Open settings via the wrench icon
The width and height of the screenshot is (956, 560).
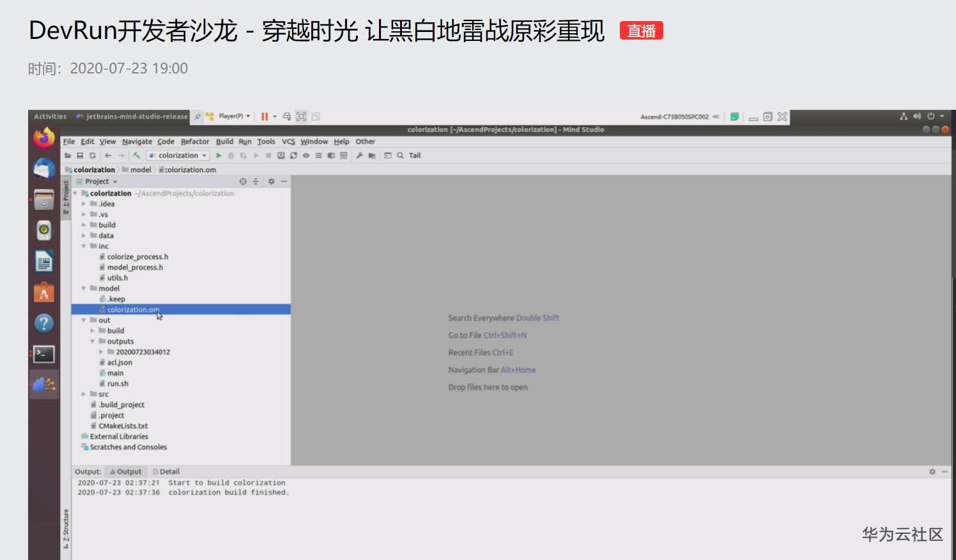tap(358, 155)
